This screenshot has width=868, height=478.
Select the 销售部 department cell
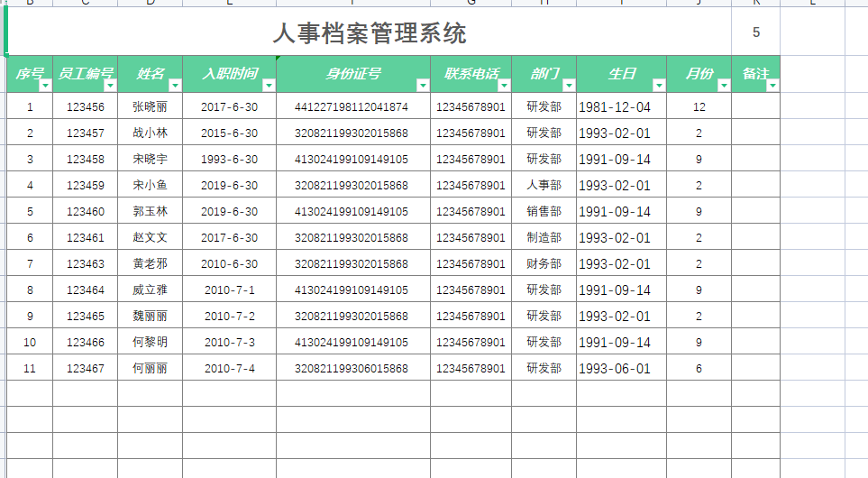tap(544, 211)
